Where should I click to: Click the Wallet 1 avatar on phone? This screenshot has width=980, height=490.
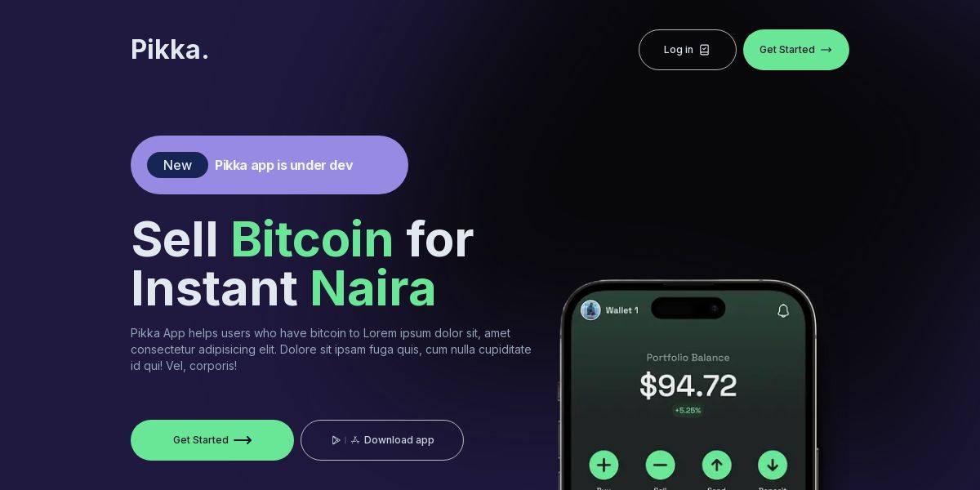coord(590,310)
